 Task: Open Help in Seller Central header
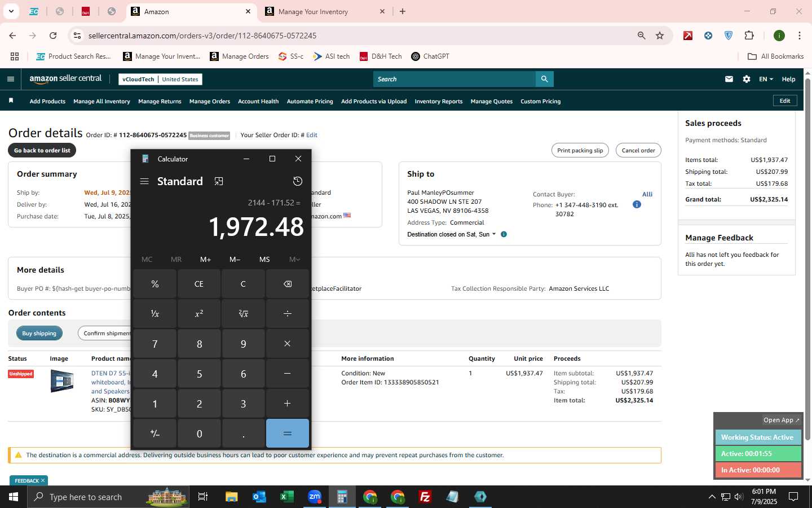click(x=788, y=79)
